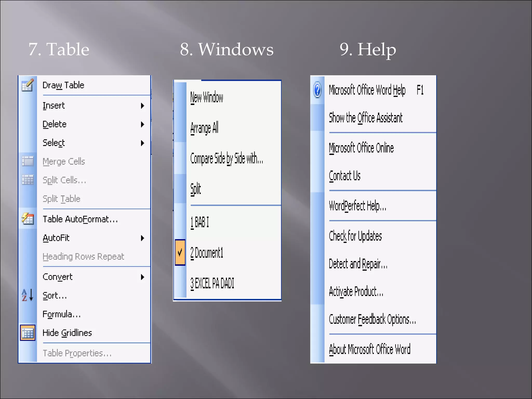The height and width of the screenshot is (399, 532).
Task: Click the Word Help question mark icon
Action: coord(317,90)
